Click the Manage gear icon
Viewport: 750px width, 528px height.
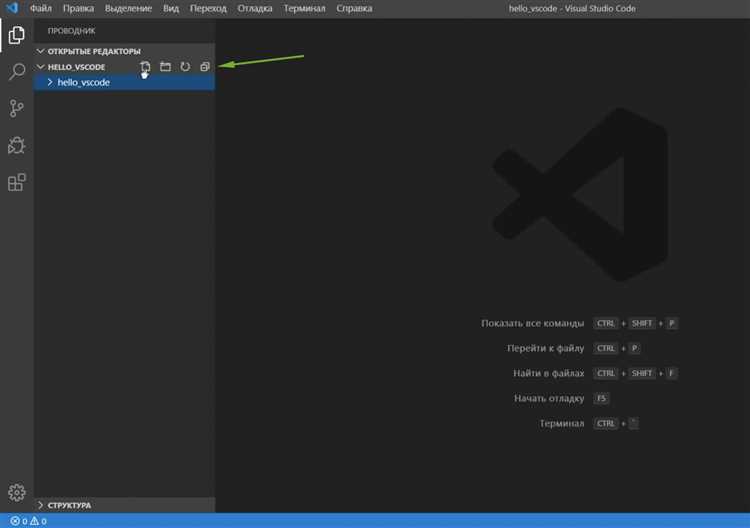point(16,492)
